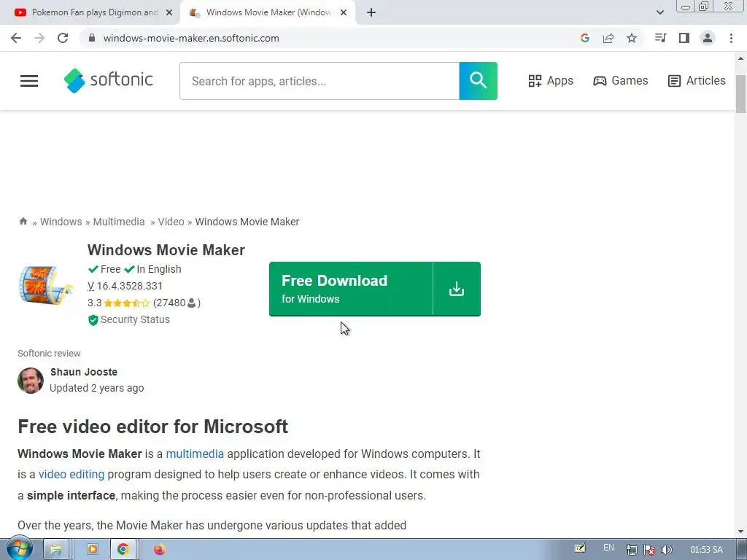This screenshot has height=560, width=747.
Task: Click the share page icon
Action: click(x=608, y=38)
